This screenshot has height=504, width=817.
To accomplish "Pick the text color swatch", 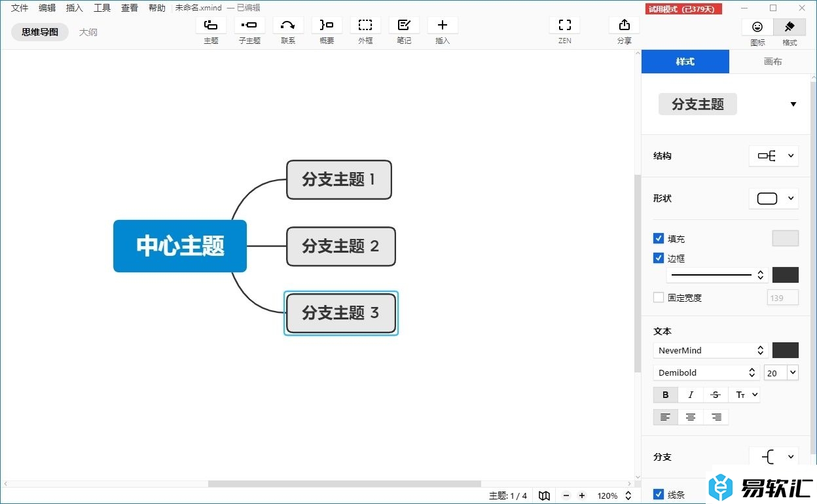I will tap(786, 350).
